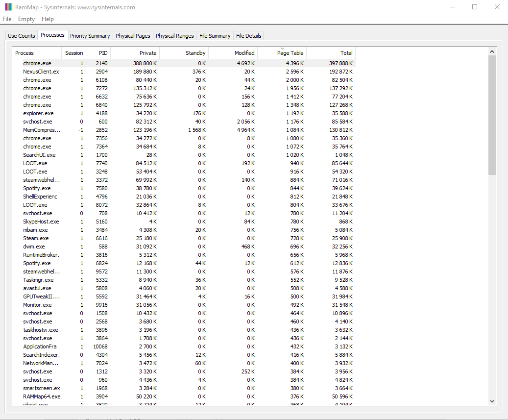The height and width of the screenshot is (420, 508).
Task: Select LOOT.exe row with PID 7740
Action: 184,163
